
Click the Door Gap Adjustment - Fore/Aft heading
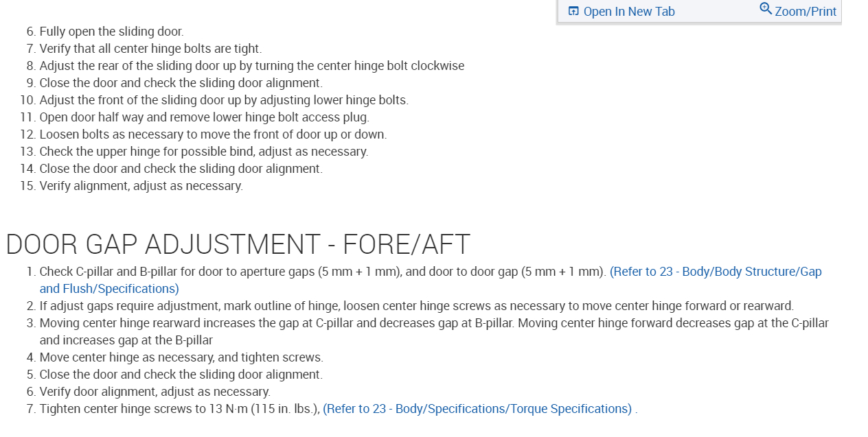[x=238, y=244]
